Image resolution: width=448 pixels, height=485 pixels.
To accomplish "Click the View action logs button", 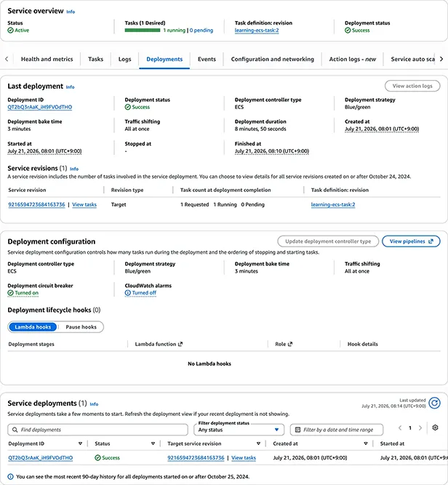I will point(412,86).
